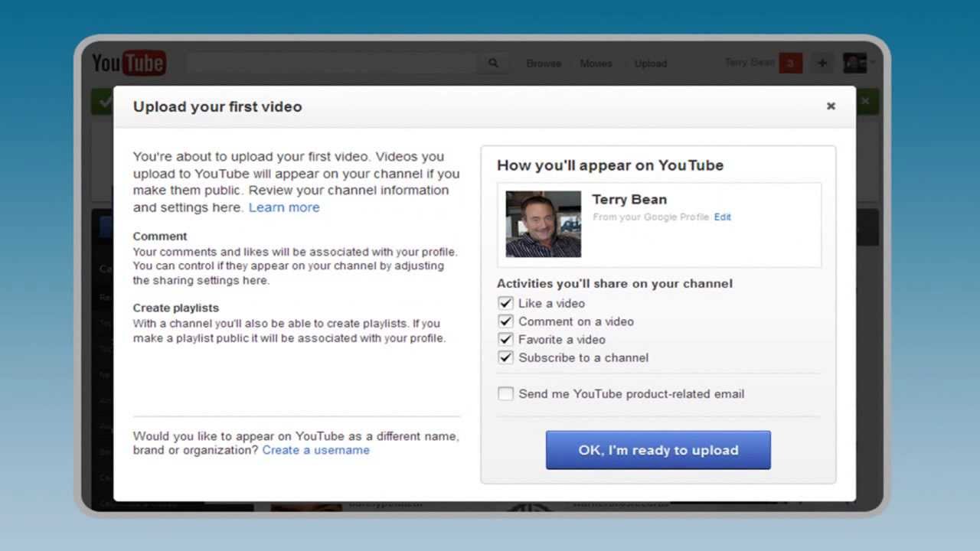Screen dimensions: 980x551
Task: Click the Terry Bean name in profile card
Action: pyautogui.click(x=629, y=200)
